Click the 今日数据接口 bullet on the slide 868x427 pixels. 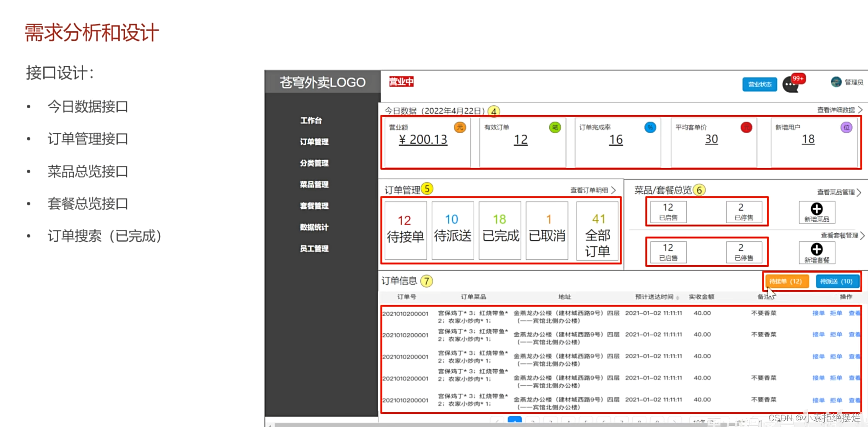click(x=88, y=106)
